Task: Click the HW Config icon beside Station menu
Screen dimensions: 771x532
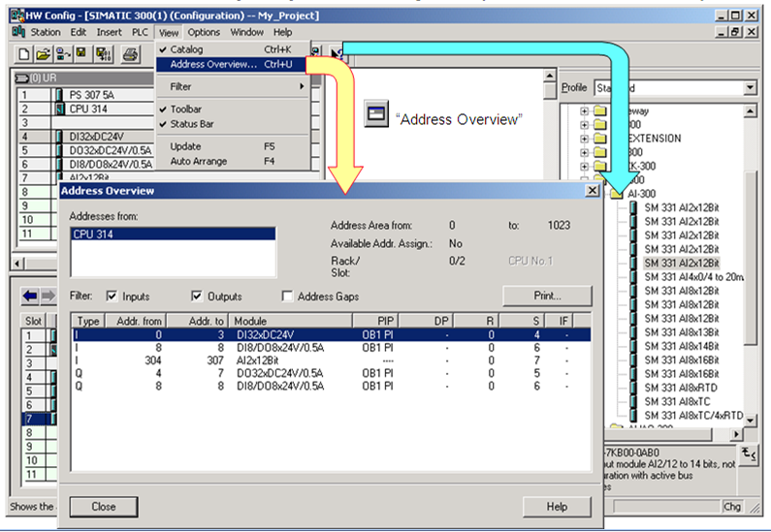Action: pyautogui.click(x=18, y=32)
